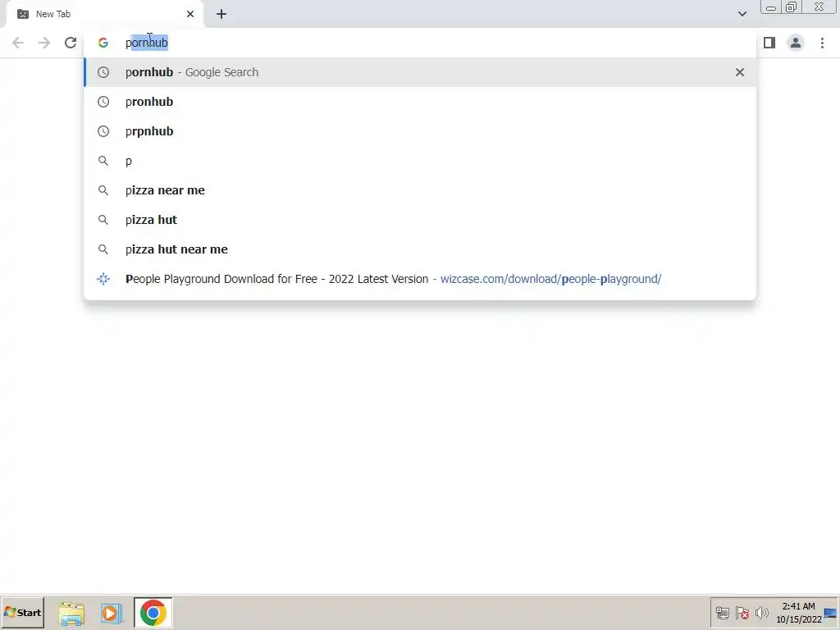Add a new tab with plus button
This screenshot has height=630, width=840.
coord(221,14)
